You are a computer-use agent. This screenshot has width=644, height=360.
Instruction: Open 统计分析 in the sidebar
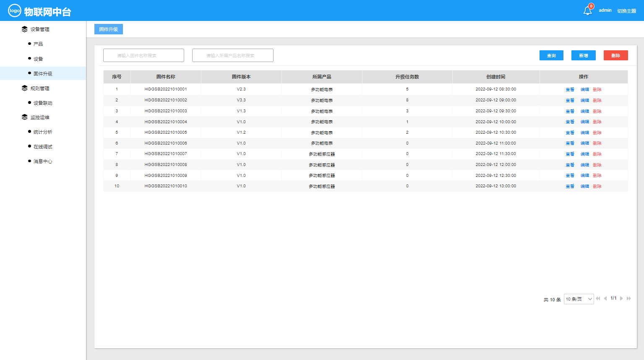tap(43, 132)
